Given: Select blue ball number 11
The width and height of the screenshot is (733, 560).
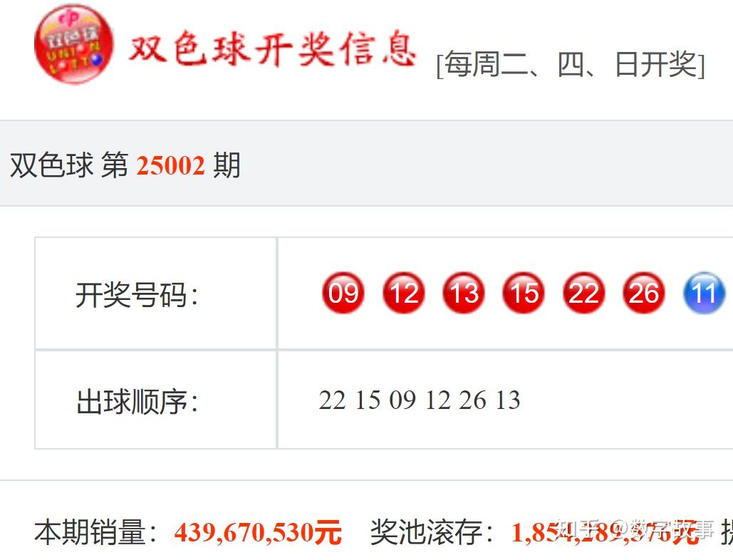Looking at the screenshot, I should [704, 293].
